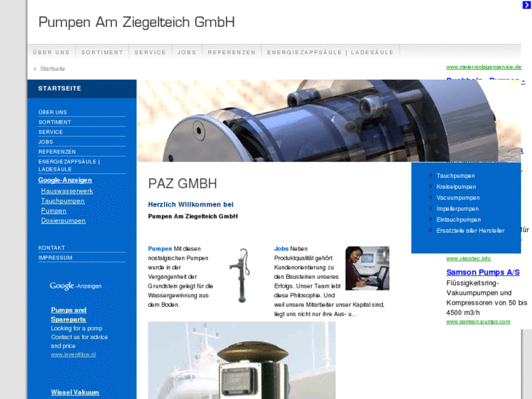Open the Wissel Vakuum ad link
The width and height of the screenshot is (532, 399).
pyautogui.click(x=75, y=392)
